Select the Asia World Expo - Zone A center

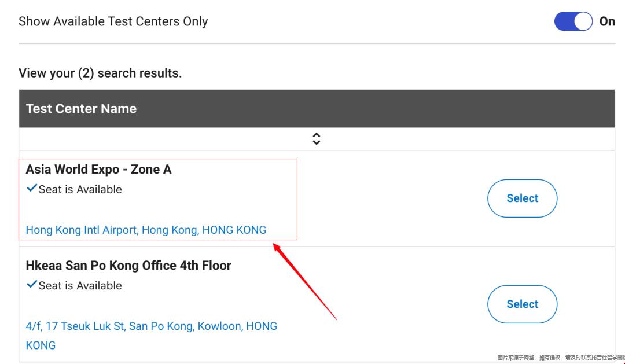[522, 198]
